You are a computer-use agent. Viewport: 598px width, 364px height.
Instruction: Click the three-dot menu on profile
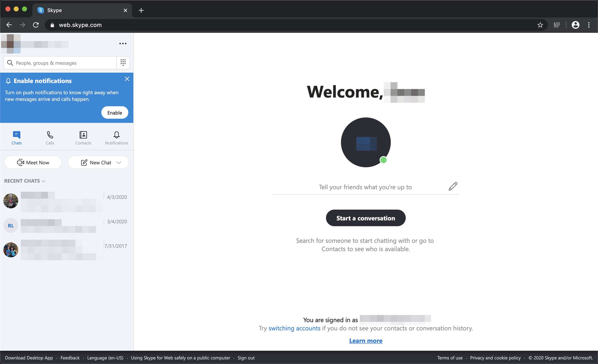pos(123,44)
